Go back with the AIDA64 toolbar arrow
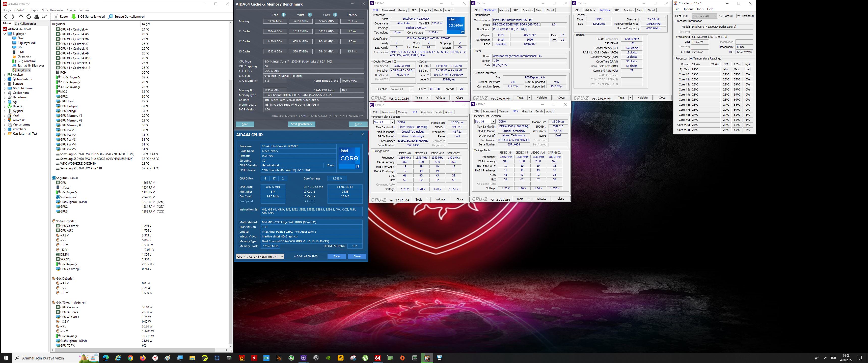 [x=5, y=16]
